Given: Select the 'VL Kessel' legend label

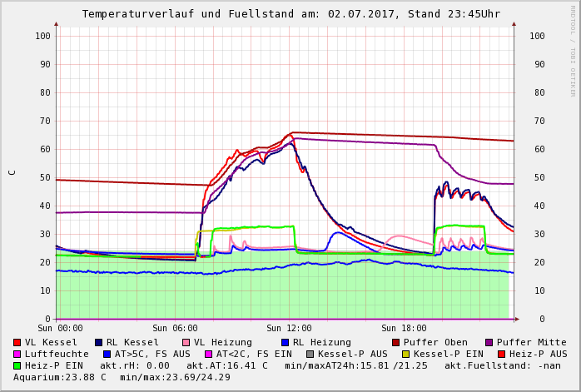Looking at the screenshot, I should [x=51, y=342].
